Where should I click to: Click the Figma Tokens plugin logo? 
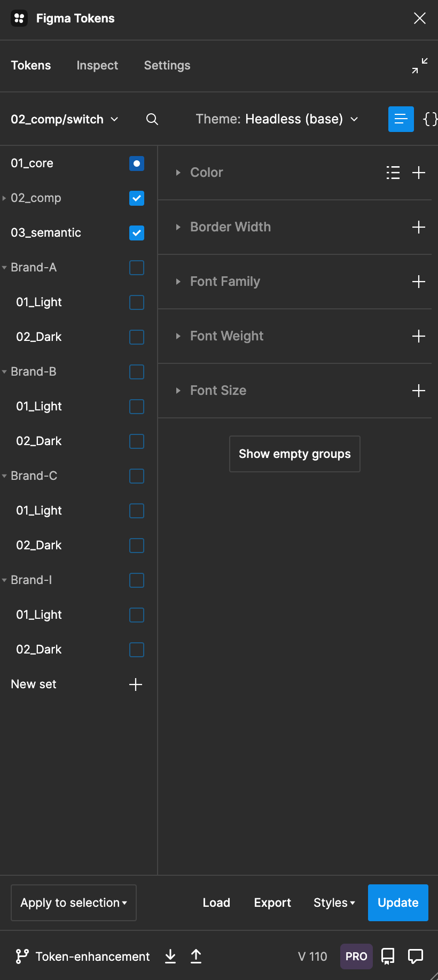coord(19,18)
